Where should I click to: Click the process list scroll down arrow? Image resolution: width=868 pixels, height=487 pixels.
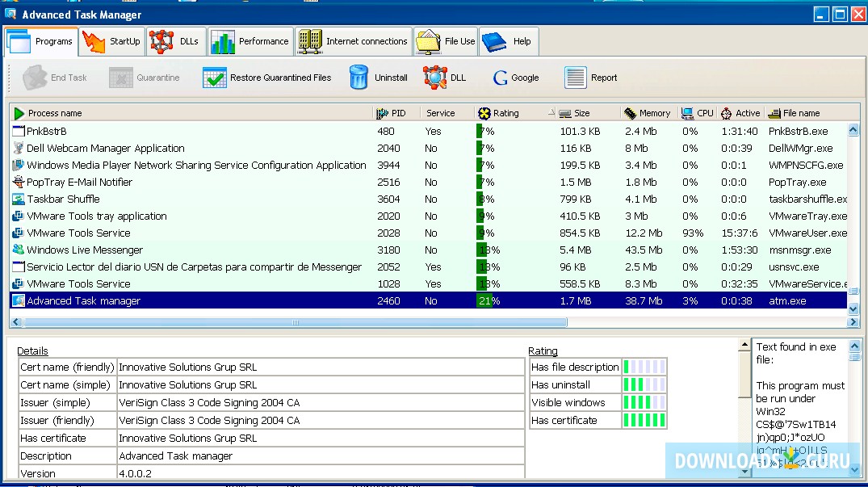(853, 309)
